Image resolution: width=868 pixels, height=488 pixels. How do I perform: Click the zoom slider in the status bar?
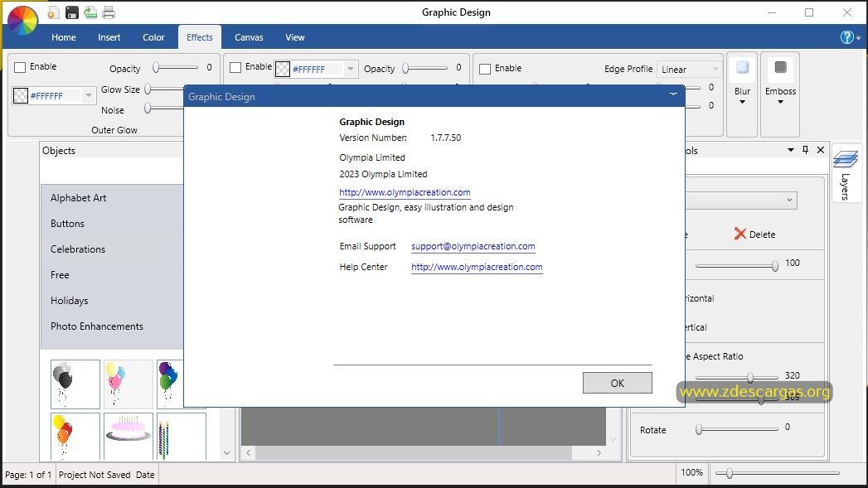pos(777,473)
